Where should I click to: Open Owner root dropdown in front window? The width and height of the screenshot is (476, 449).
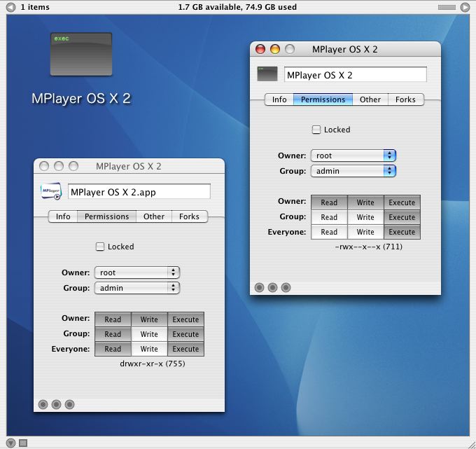click(353, 156)
